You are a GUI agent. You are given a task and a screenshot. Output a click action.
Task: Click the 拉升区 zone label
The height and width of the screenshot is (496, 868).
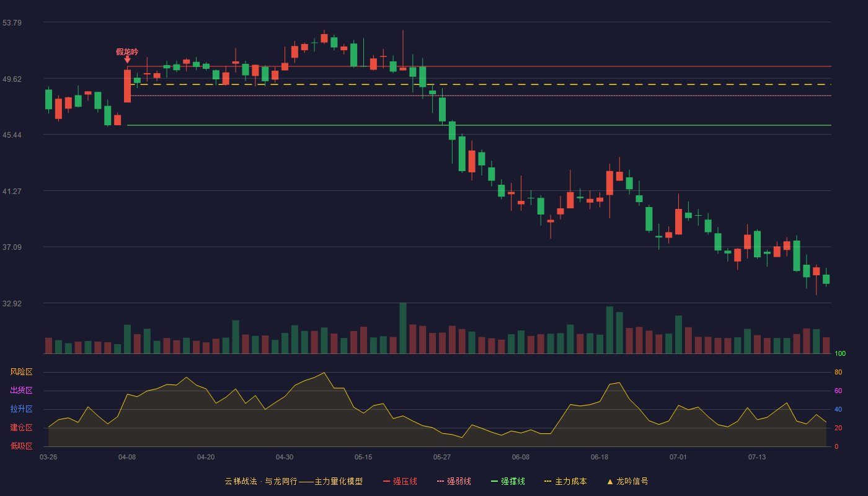pos(21,409)
